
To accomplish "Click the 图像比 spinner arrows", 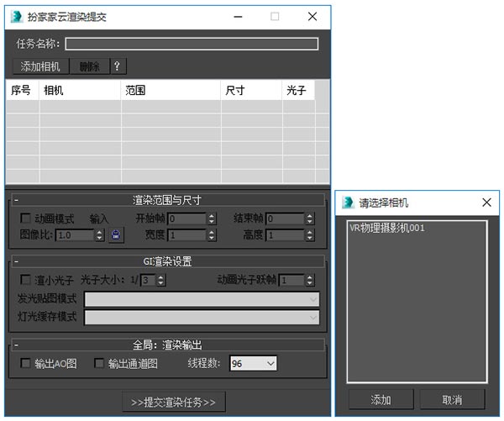I will pos(99,235).
